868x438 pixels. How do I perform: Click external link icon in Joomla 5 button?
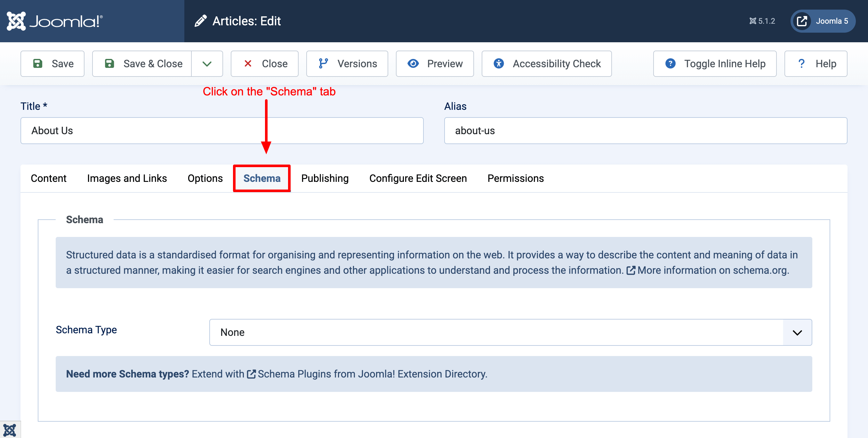(802, 21)
